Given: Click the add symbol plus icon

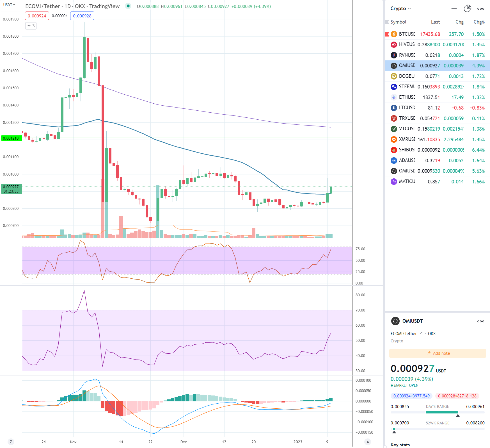Looking at the screenshot, I should pyautogui.click(x=454, y=8).
